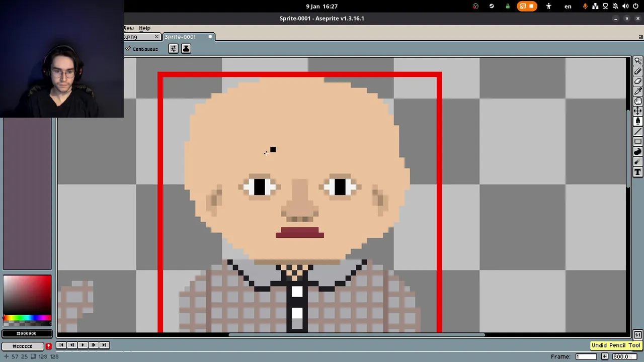644x362 pixels.
Task: Click the vertical canvas scrollbar
Action: point(628,148)
